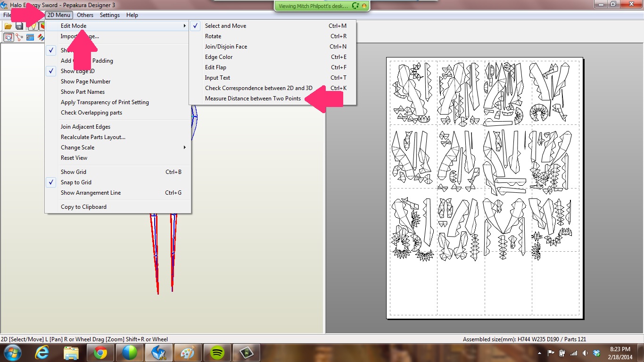Switch to Spotify on the taskbar
The height and width of the screenshot is (362, 644).
coord(217,353)
